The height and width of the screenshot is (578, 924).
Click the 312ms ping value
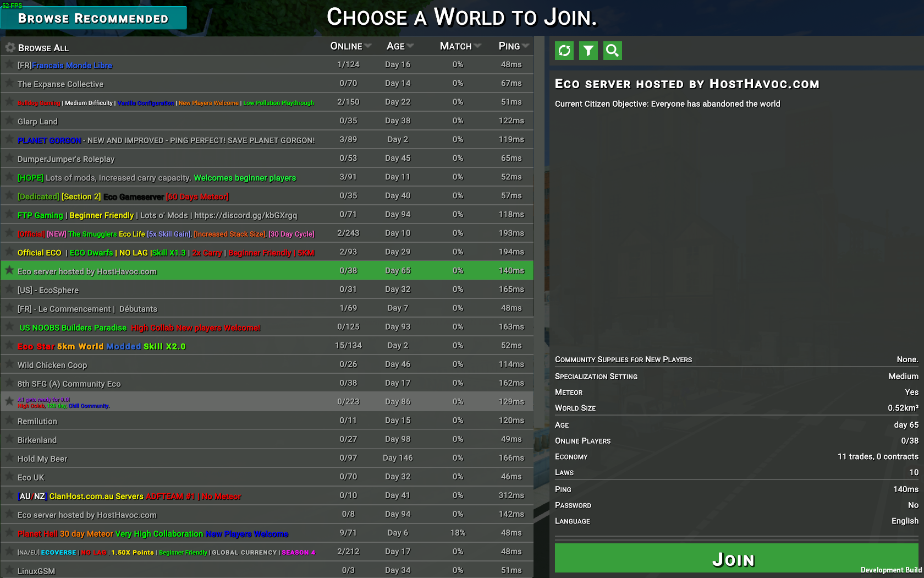[x=512, y=495]
